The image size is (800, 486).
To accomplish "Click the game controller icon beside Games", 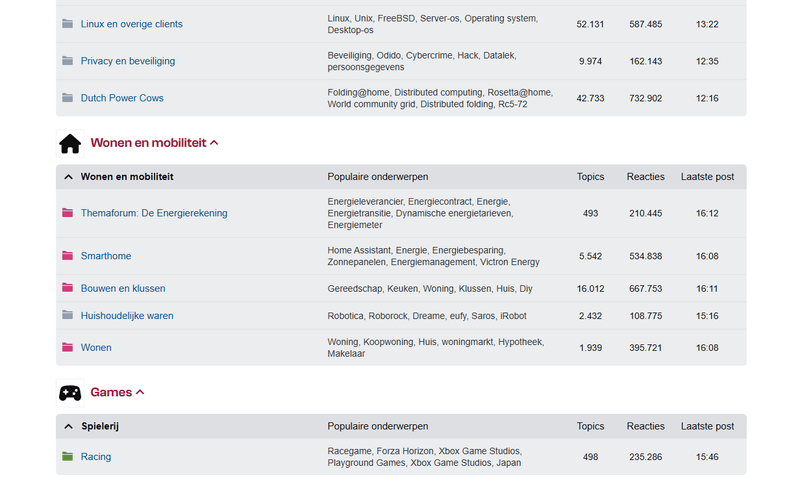I will coord(70,393).
